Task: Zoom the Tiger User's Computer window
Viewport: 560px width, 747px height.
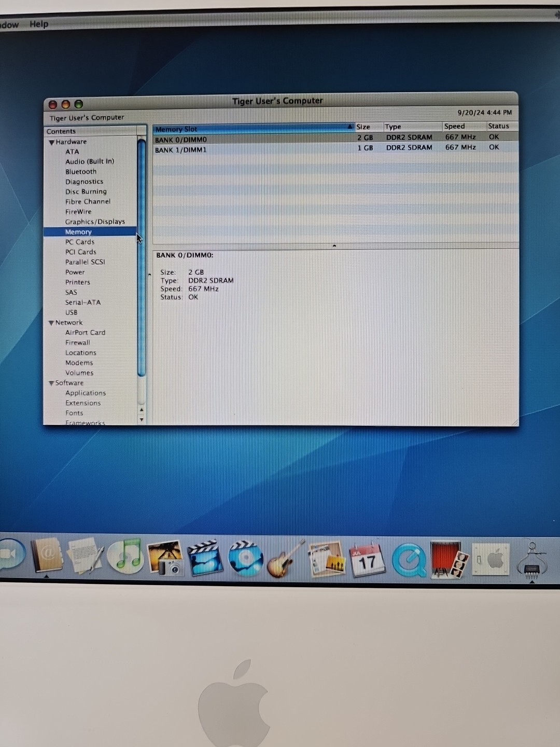Action: coord(79,104)
